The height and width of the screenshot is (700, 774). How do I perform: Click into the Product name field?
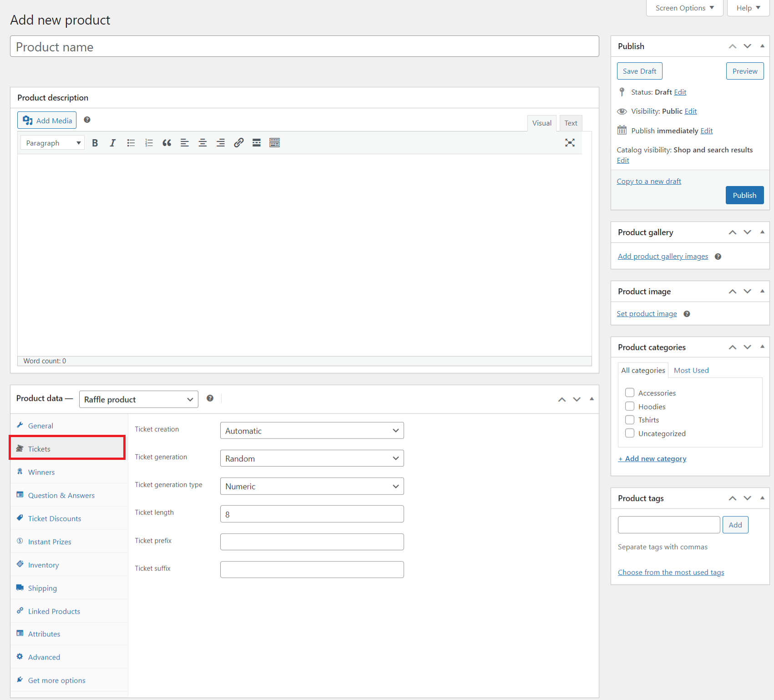click(x=304, y=46)
